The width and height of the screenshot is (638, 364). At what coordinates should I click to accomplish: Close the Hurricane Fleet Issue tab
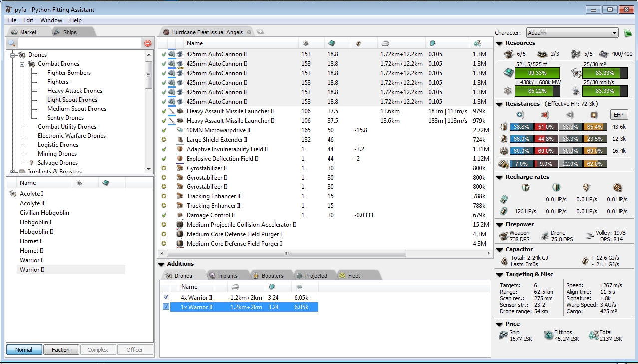click(249, 32)
